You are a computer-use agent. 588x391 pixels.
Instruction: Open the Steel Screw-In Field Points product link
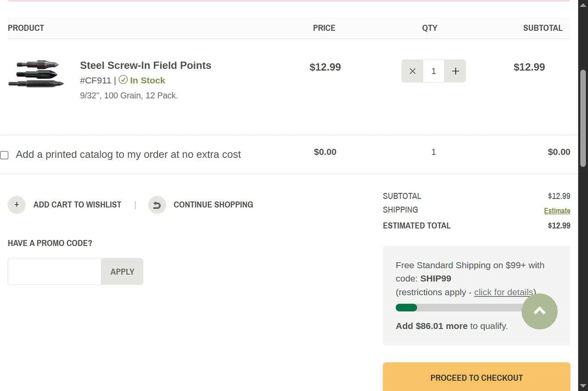146,65
